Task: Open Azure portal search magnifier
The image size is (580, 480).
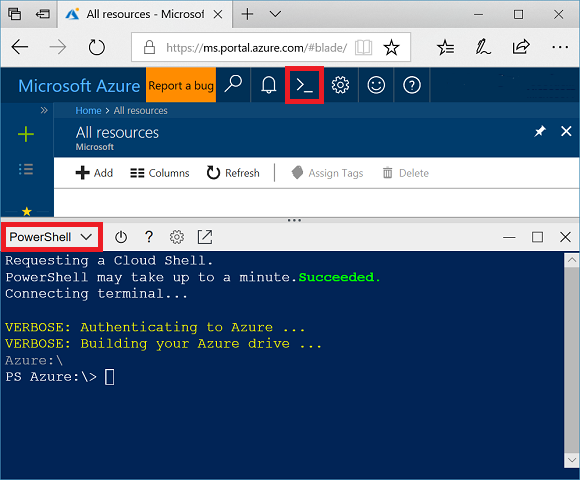Action: click(233, 85)
